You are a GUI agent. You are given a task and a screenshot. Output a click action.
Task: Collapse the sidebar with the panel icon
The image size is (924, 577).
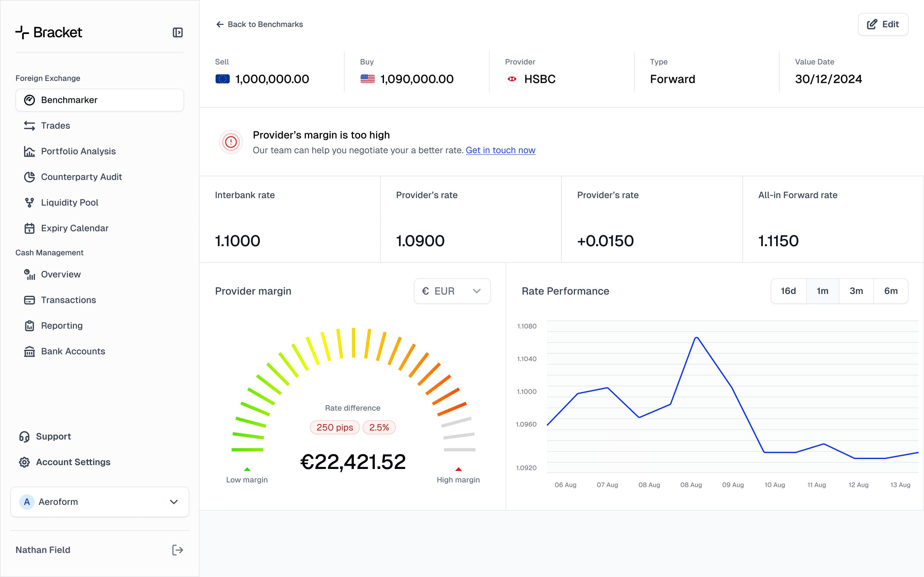(x=177, y=32)
